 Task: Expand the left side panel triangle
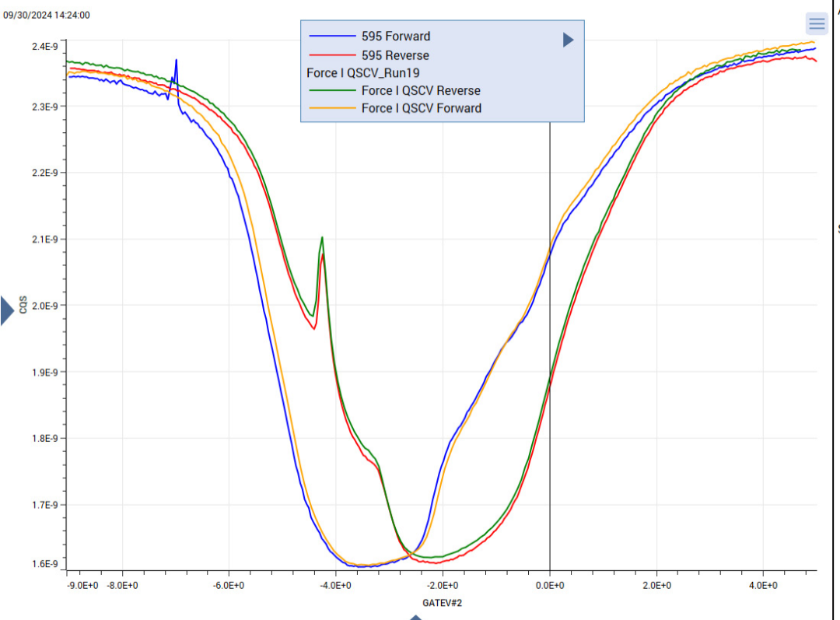[x=7, y=310]
